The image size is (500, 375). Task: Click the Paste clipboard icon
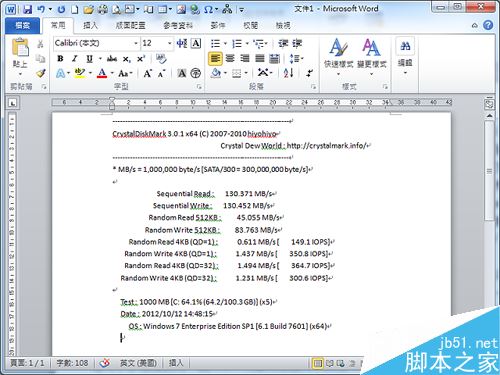(x=20, y=47)
